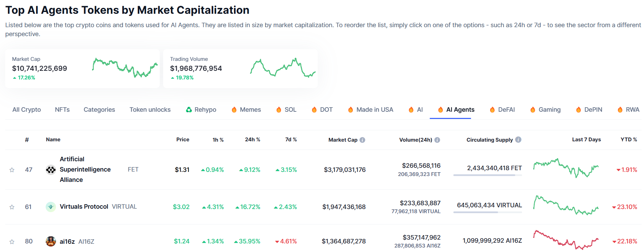Open VIRTUAL volume $233,683,887 link
Screen dimensions: 644x252
[420, 203]
